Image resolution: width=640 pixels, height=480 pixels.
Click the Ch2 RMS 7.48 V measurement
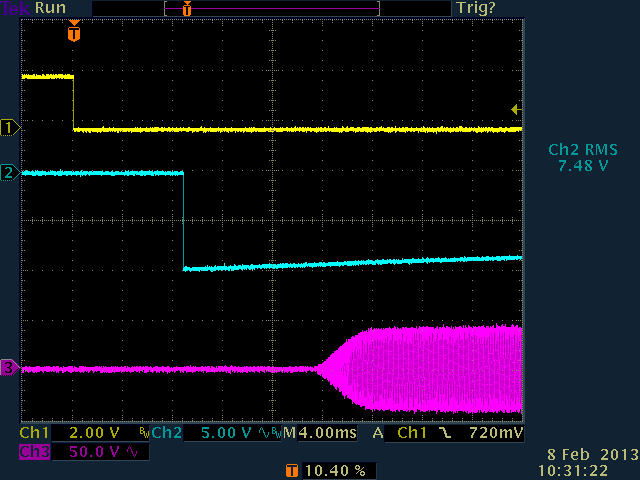pos(583,158)
